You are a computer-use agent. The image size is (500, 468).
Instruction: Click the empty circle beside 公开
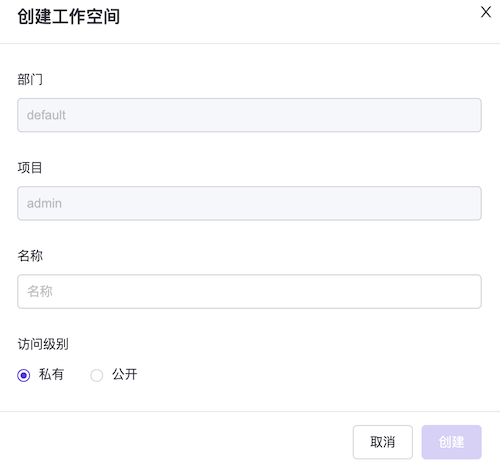[97, 375]
